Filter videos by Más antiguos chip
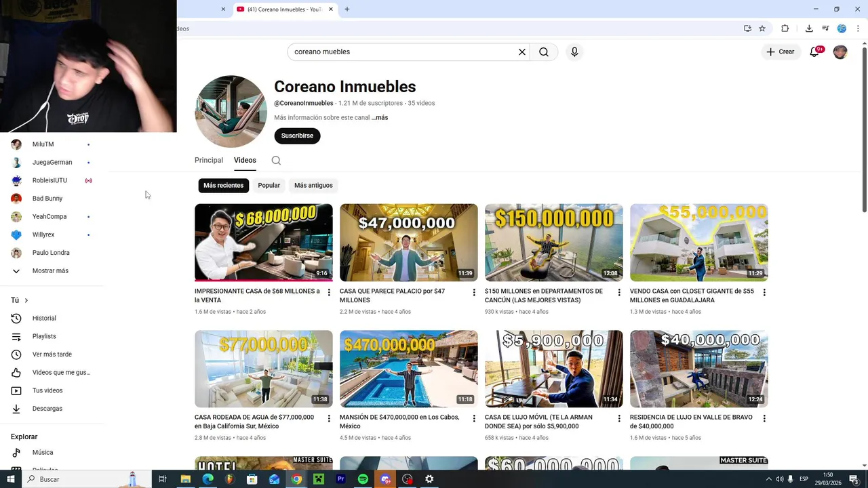 coord(313,185)
